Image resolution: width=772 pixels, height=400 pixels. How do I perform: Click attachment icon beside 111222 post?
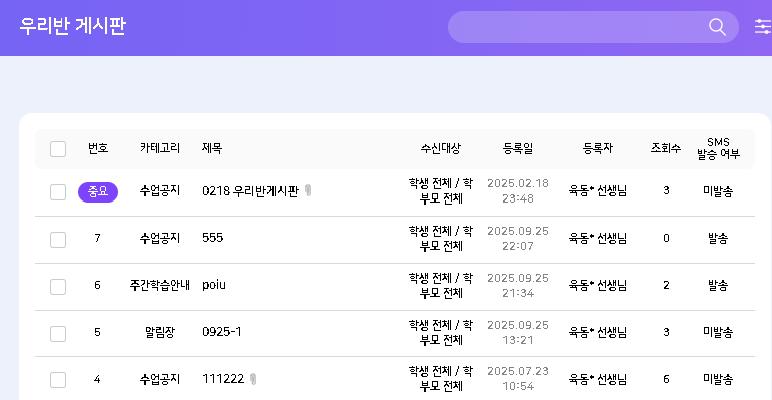click(253, 379)
